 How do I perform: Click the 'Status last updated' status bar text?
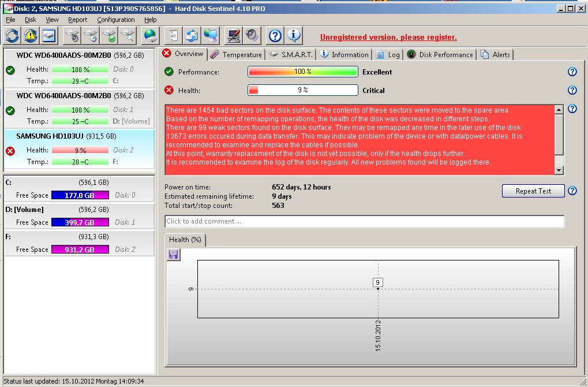coord(73,381)
